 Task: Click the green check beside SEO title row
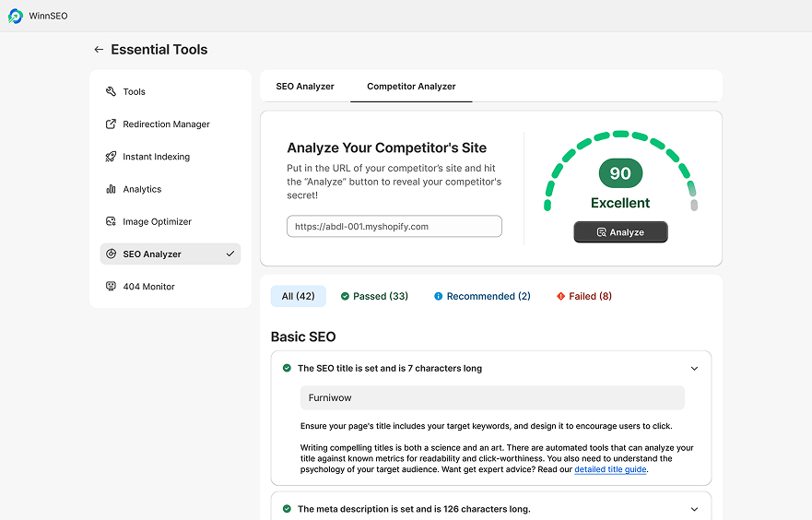pos(287,368)
